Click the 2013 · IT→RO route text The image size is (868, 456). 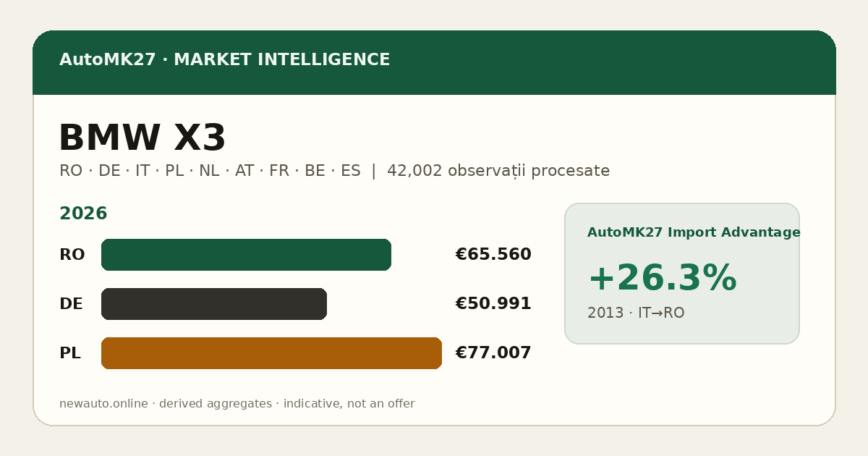tap(636, 313)
